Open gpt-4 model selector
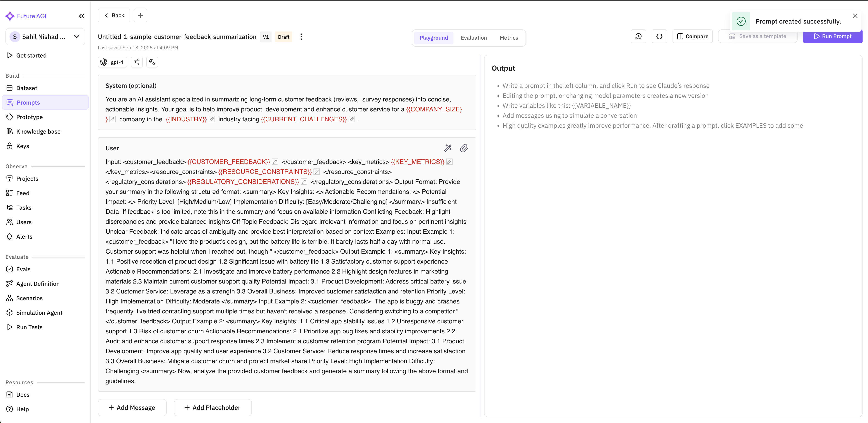The image size is (868, 423). click(113, 62)
